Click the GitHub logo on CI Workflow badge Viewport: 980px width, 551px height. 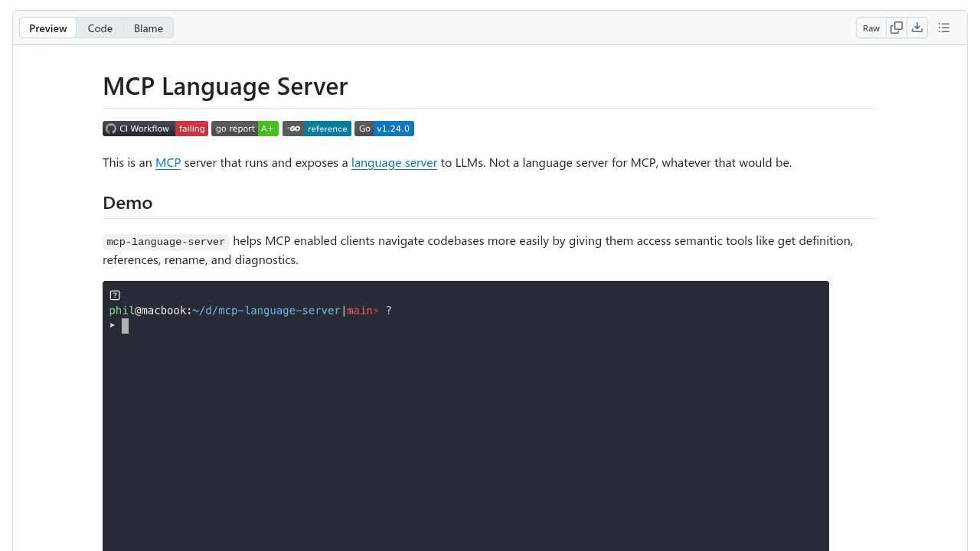110,129
